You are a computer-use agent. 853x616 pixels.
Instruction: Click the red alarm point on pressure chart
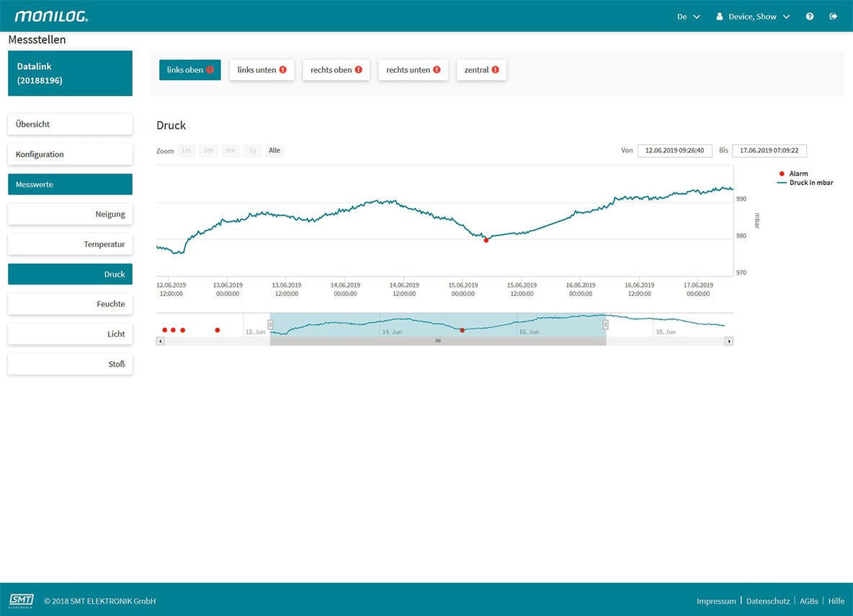tap(486, 240)
